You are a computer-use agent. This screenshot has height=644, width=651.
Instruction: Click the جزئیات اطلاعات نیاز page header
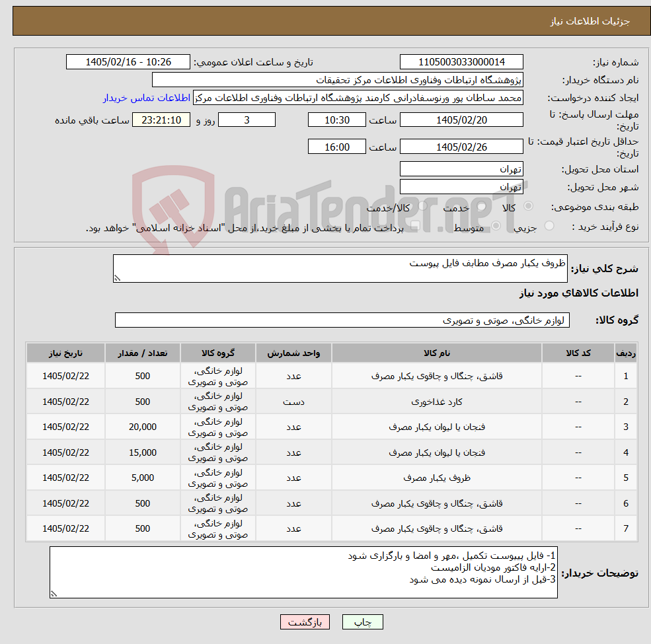[x=590, y=21]
